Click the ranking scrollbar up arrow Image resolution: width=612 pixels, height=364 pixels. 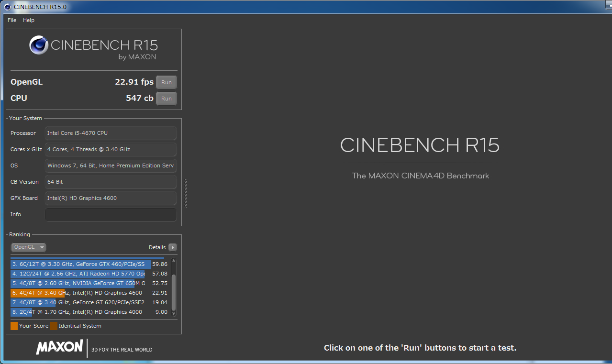click(x=174, y=261)
